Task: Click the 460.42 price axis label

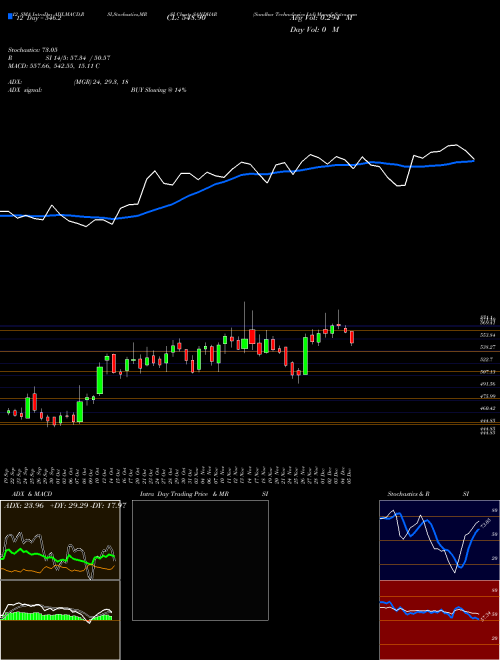Action: [x=487, y=408]
